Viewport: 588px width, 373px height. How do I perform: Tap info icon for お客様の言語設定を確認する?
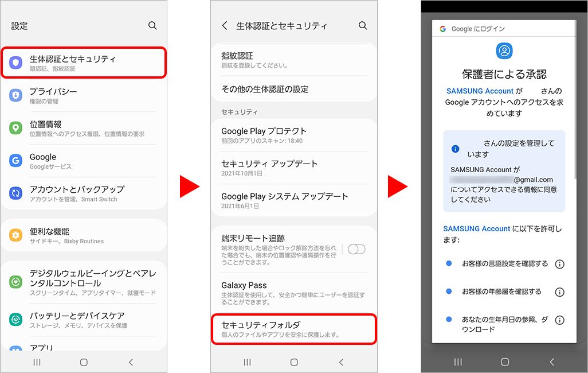559,264
